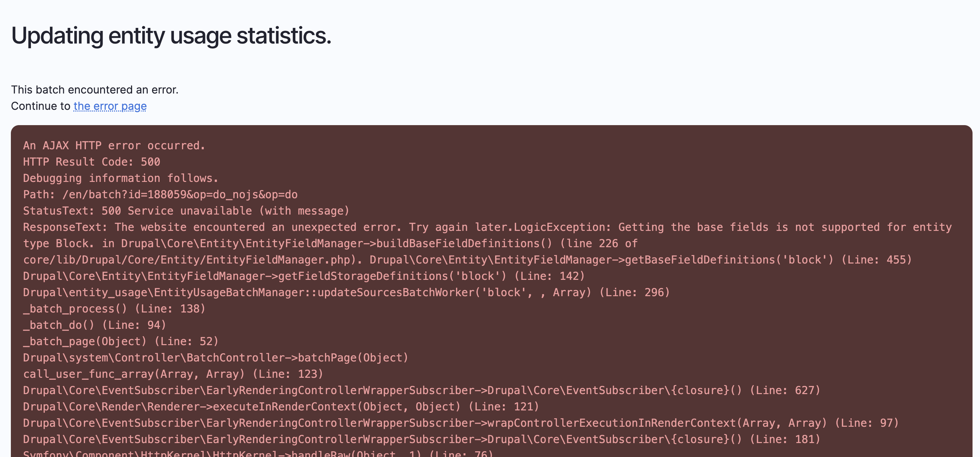The image size is (980, 457).
Task: Click the 'HTTP Result Code: 500' line
Action: (x=91, y=162)
